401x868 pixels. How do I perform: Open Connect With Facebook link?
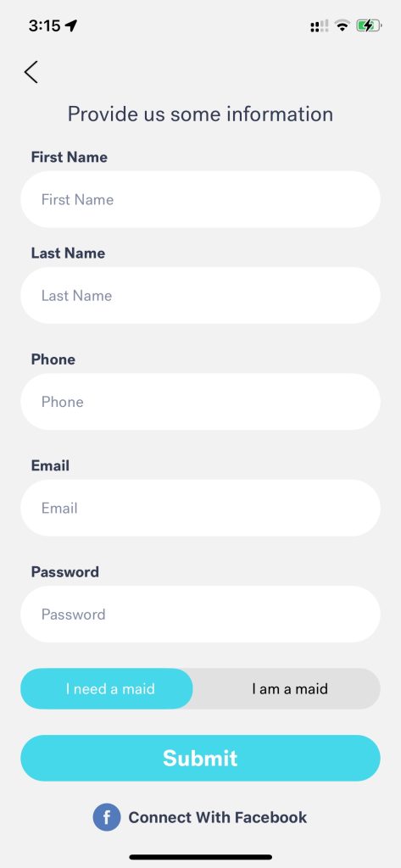coord(218,817)
